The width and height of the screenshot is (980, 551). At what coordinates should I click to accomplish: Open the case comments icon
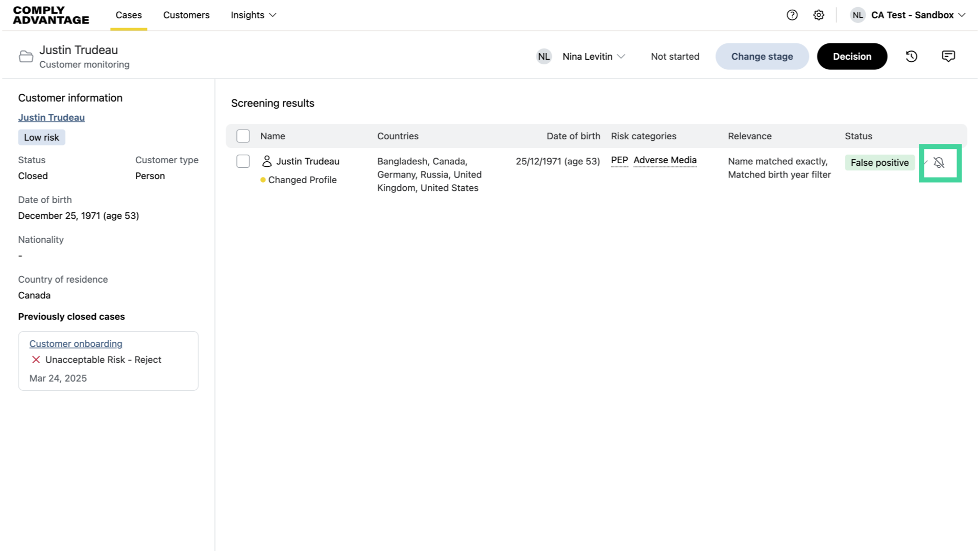pos(948,57)
